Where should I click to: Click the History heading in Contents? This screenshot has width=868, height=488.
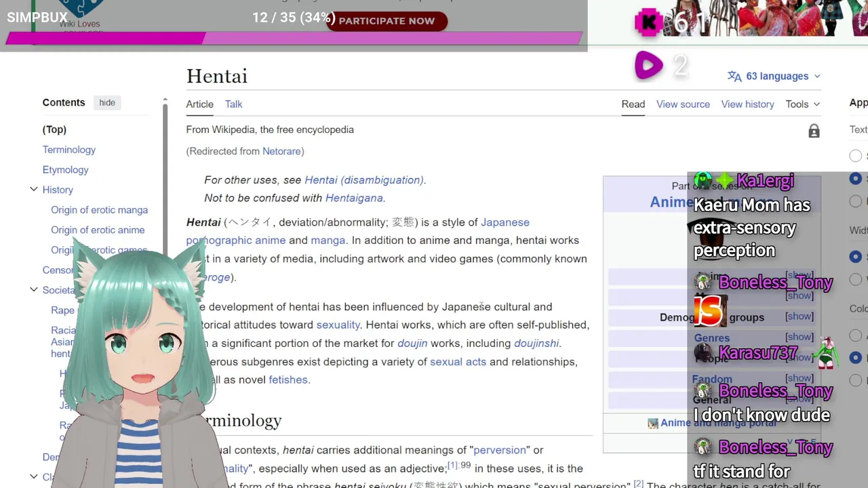[x=58, y=190]
